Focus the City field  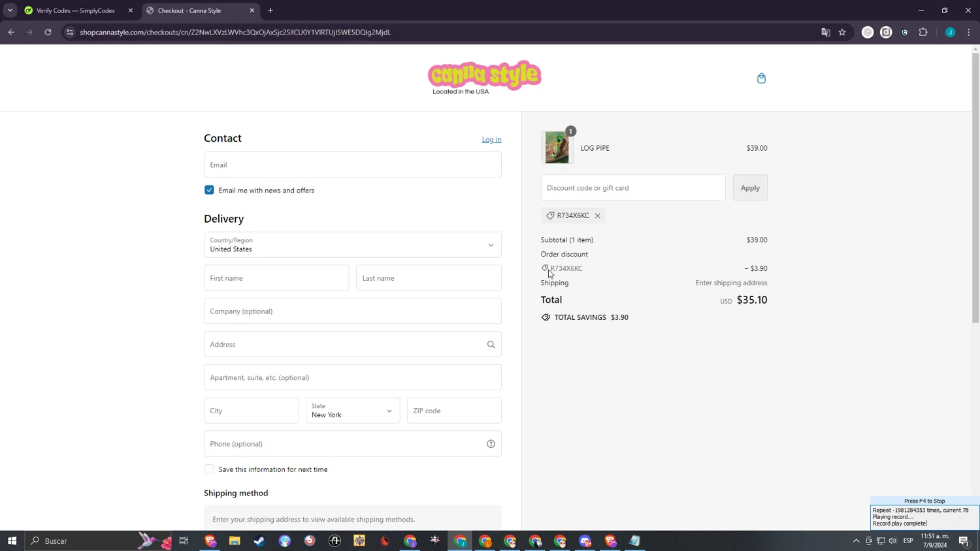click(x=251, y=411)
